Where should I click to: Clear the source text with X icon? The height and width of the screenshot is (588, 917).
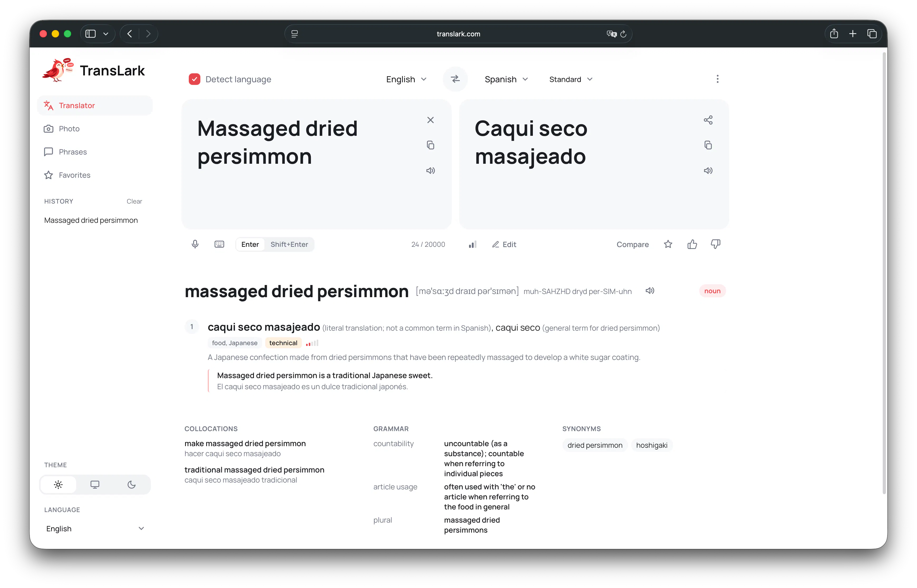click(430, 120)
